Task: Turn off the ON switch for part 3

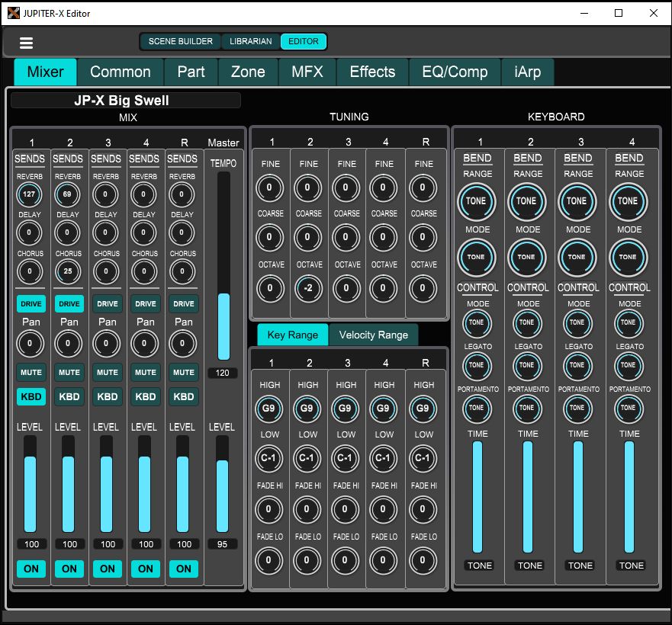Action: pyautogui.click(x=108, y=569)
